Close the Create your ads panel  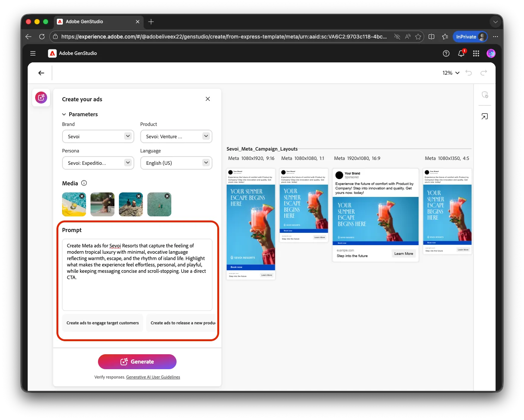pos(208,99)
